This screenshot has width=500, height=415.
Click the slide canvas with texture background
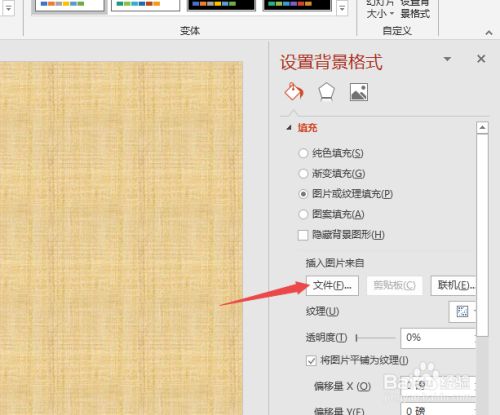(x=121, y=238)
